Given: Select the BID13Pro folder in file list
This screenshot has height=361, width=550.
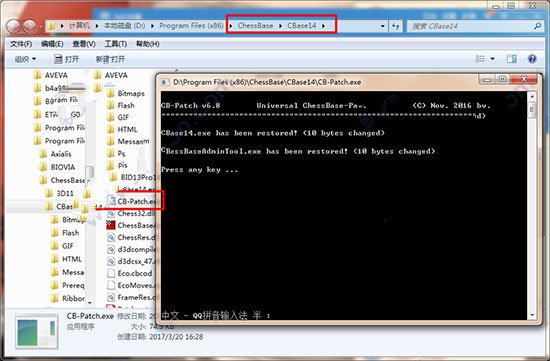Looking at the screenshot, I should point(132,177).
